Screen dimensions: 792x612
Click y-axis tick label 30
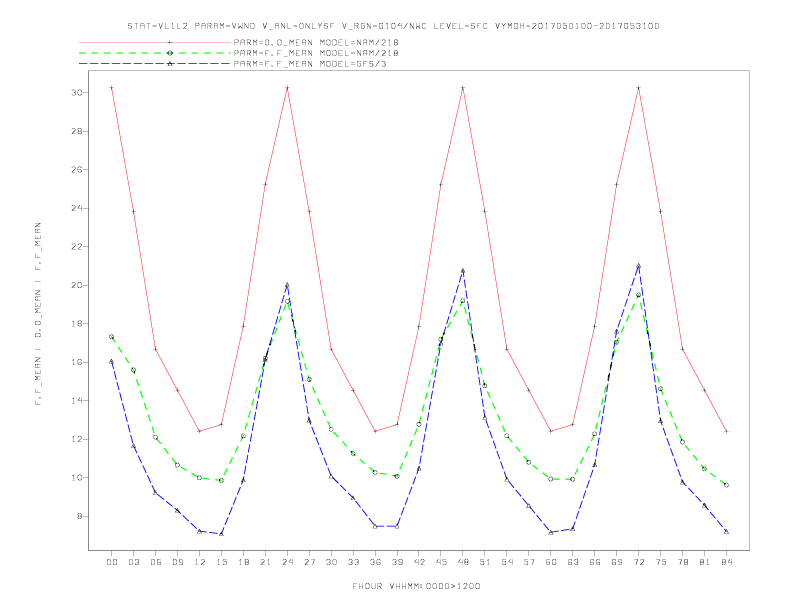pyautogui.click(x=77, y=93)
